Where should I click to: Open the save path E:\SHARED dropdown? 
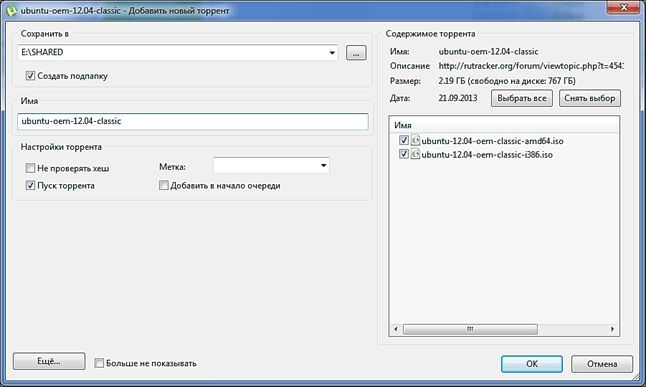332,53
